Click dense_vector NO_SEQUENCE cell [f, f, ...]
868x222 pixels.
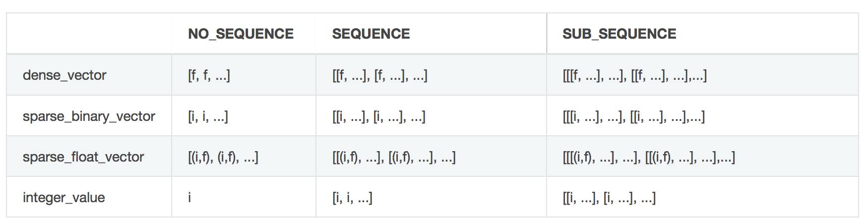point(209,75)
